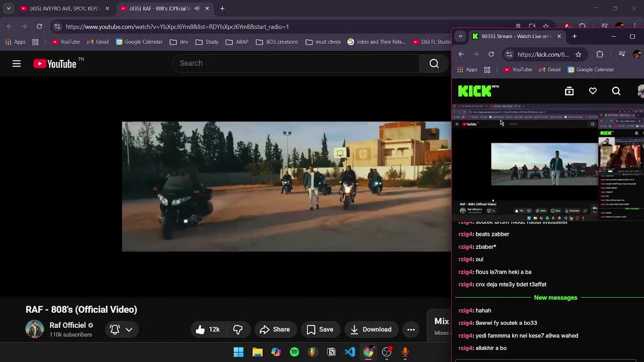Open a new tab in the YouTube window

[x=222, y=9]
